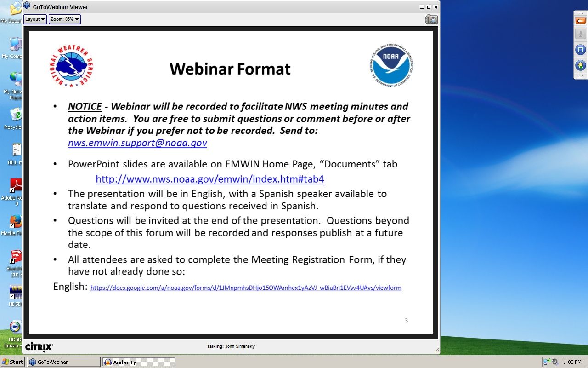Open the Layout dropdown menu
This screenshot has height=368, width=588.
(x=35, y=19)
